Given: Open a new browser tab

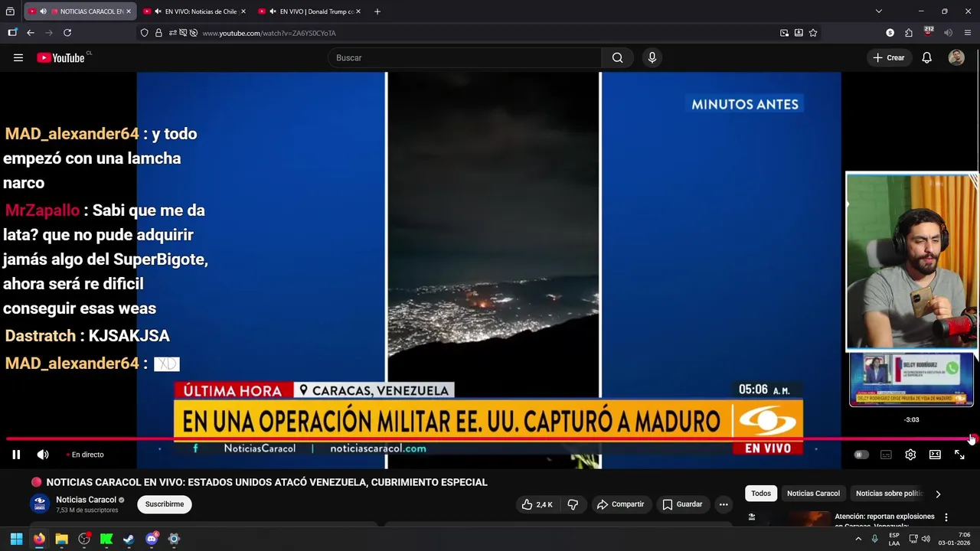Looking at the screenshot, I should 377,11.
